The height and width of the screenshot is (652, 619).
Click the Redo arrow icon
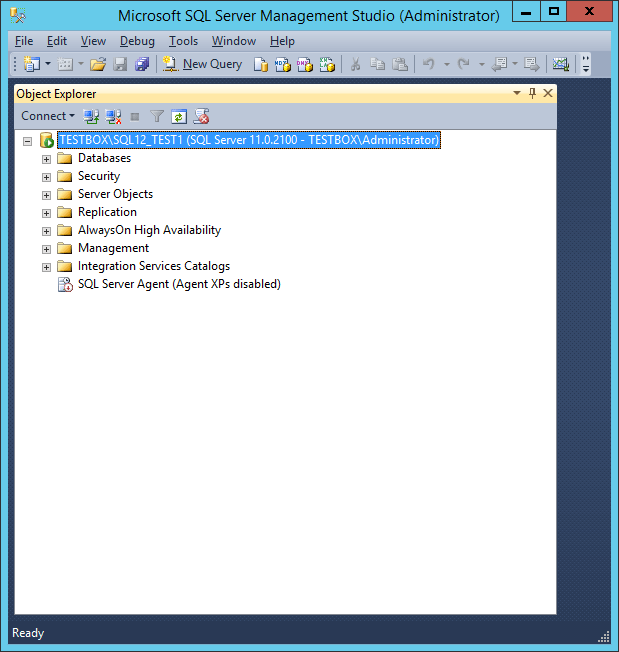click(464, 64)
